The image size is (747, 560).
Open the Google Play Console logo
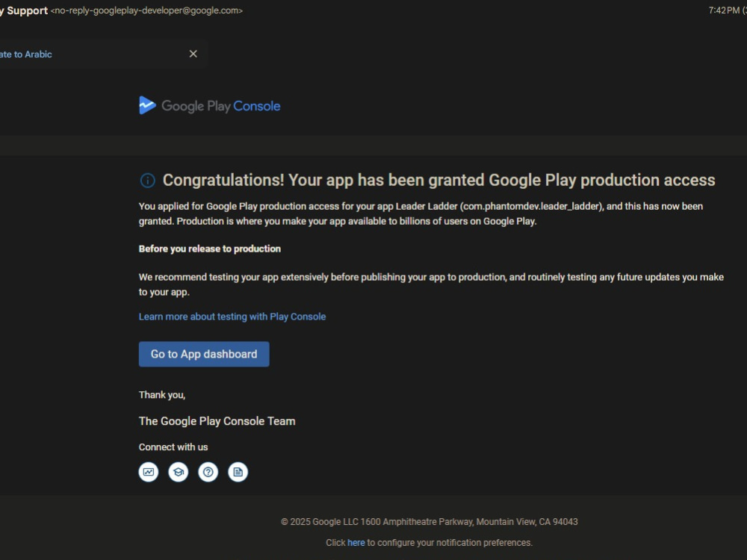[x=210, y=106]
